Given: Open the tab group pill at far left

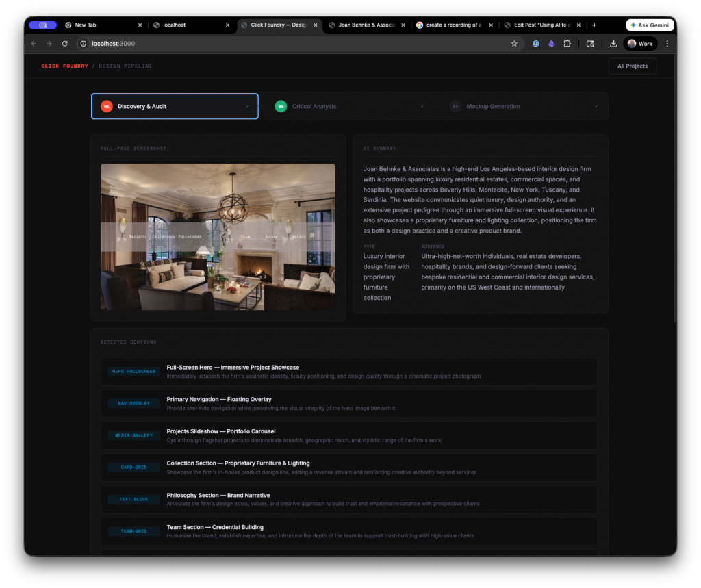Looking at the screenshot, I should pos(43,25).
